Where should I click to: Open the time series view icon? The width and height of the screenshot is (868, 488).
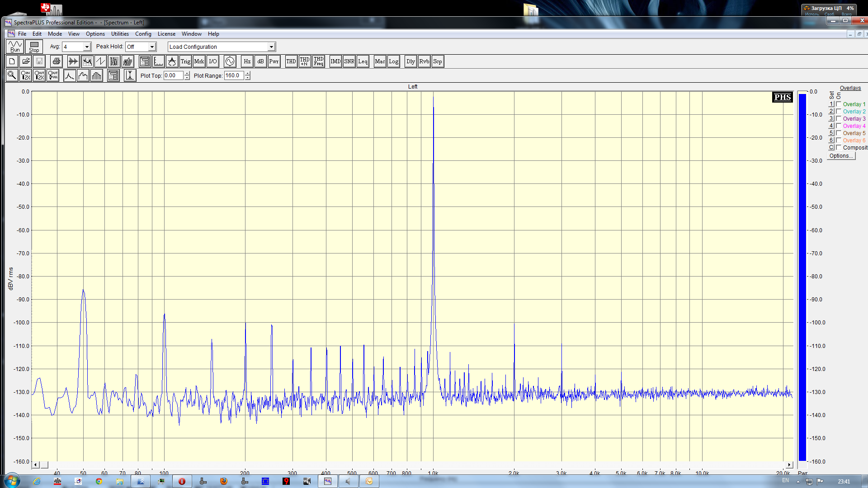[73, 61]
